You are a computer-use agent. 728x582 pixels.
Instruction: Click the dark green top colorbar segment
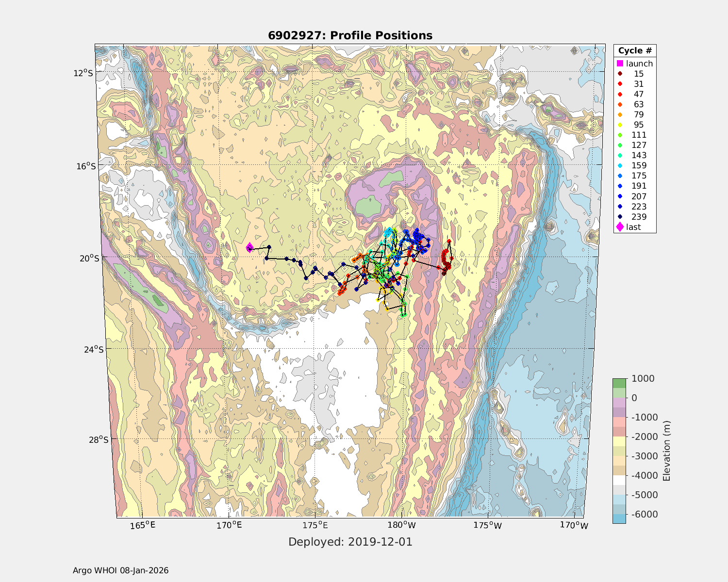click(619, 383)
